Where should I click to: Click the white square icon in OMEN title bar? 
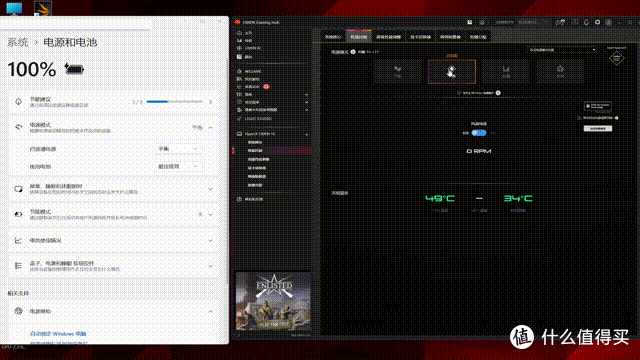tap(470, 22)
